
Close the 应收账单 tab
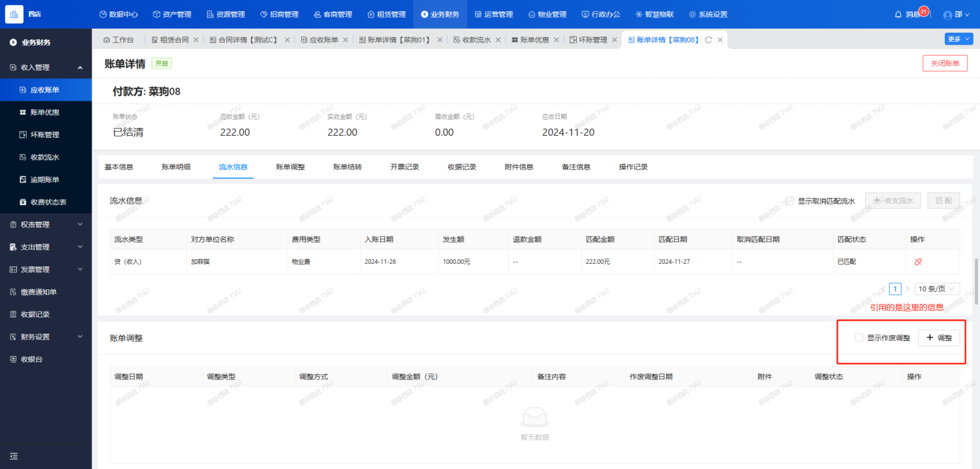(x=346, y=40)
